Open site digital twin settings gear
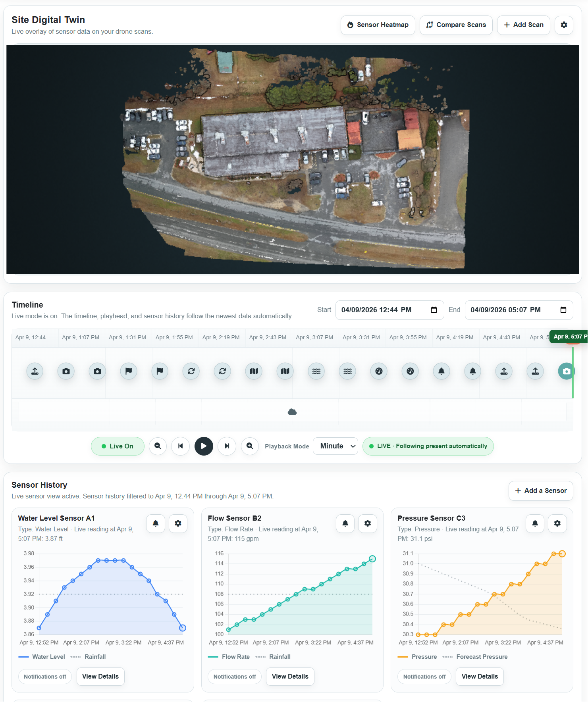Viewport: 588px width, 702px height. (564, 25)
